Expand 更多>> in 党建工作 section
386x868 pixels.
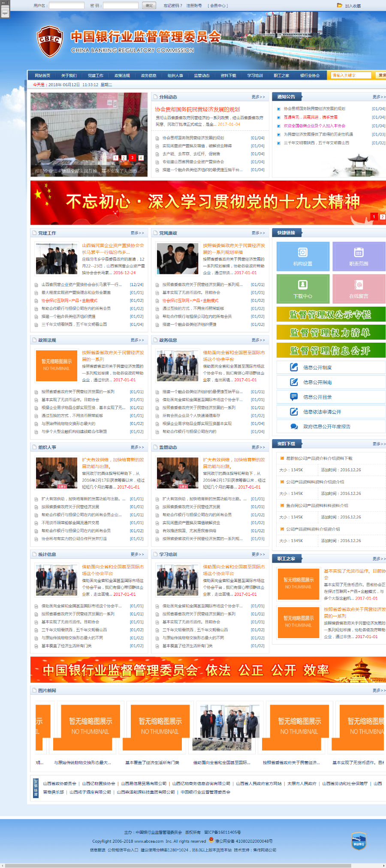(x=137, y=233)
